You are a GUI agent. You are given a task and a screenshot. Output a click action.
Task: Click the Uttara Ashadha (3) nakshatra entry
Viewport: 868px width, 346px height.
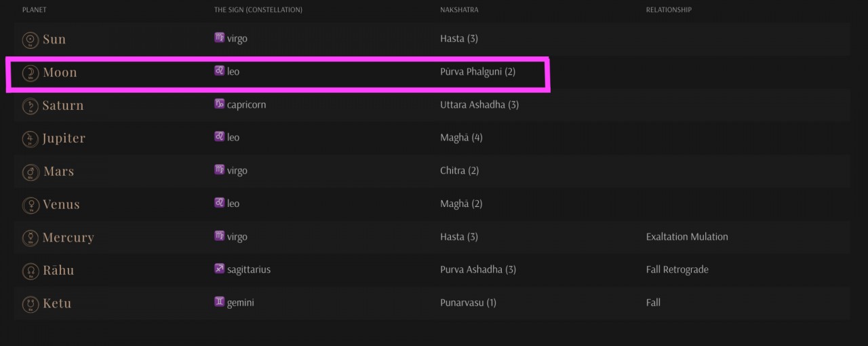(x=479, y=104)
